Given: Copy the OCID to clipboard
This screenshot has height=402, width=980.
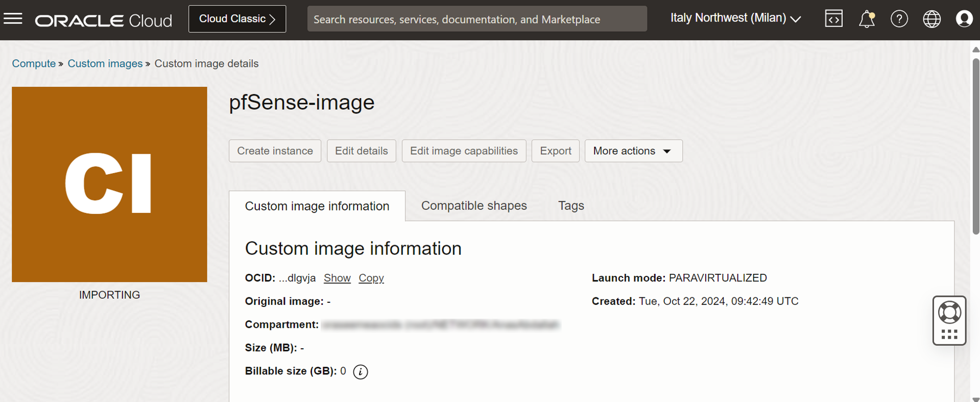Looking at the screenshot, I should (x=371, y=278).
